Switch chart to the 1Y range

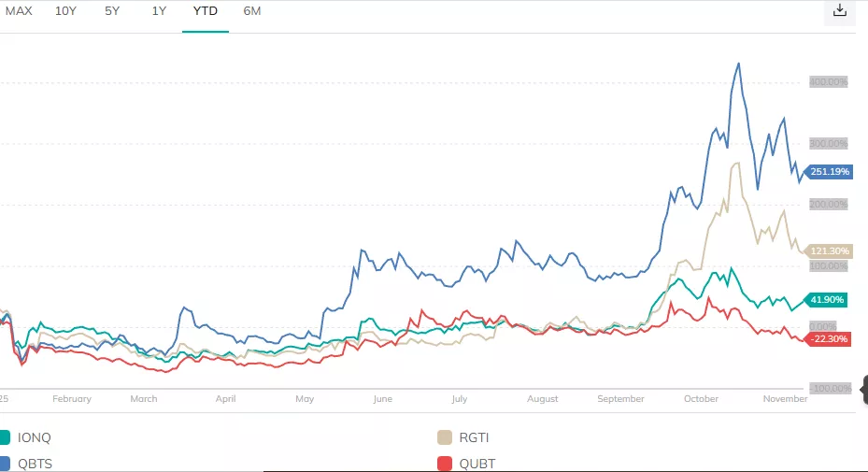tap(159, 11)
